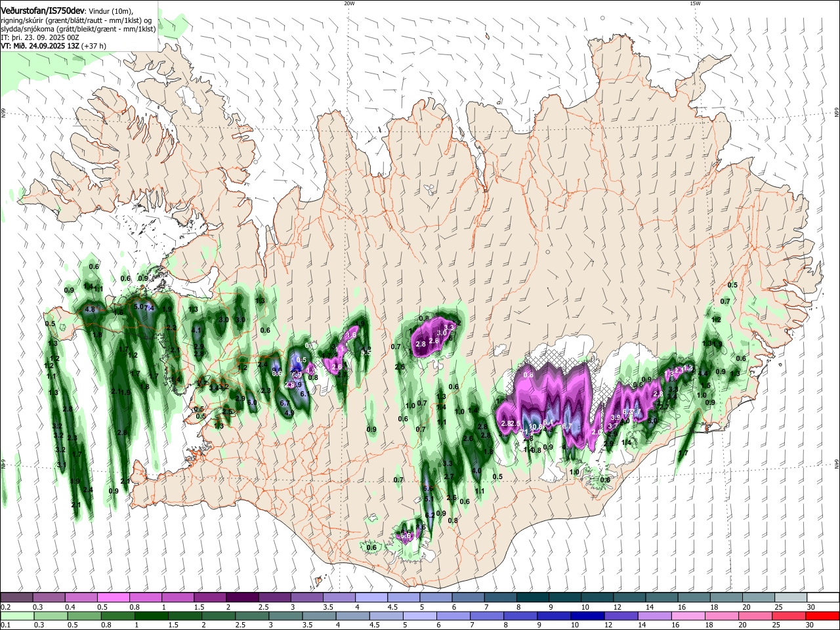Select the white swatch after 30 in snow scale

824,597
